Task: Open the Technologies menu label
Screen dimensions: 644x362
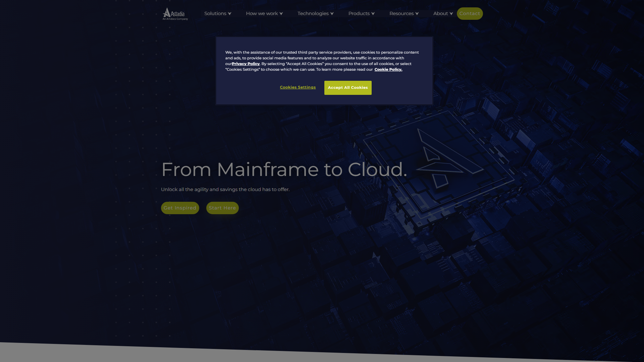Action: 313,13
